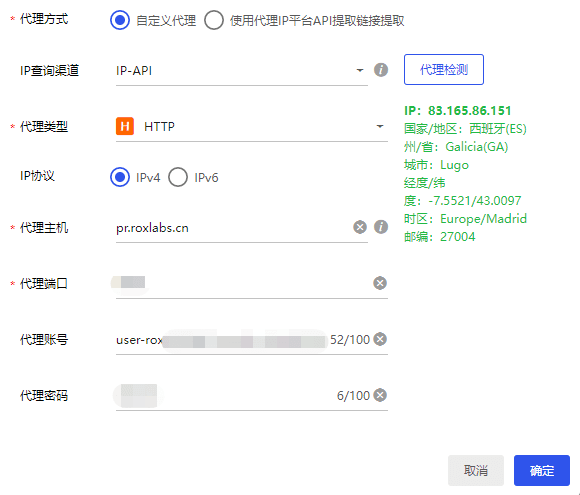
Task: Select the 自定义代理 radio button
Action: pyautogui.click(x=120, y=20)
